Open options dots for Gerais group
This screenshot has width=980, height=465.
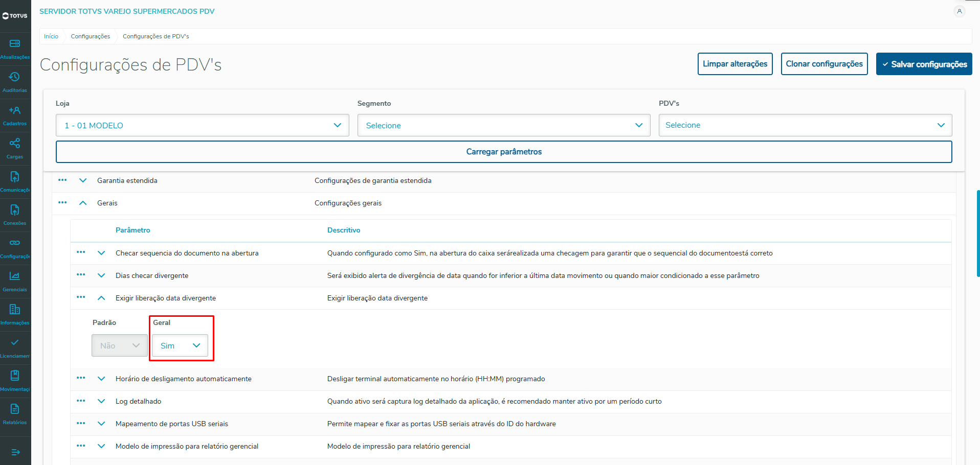(62, 202)
